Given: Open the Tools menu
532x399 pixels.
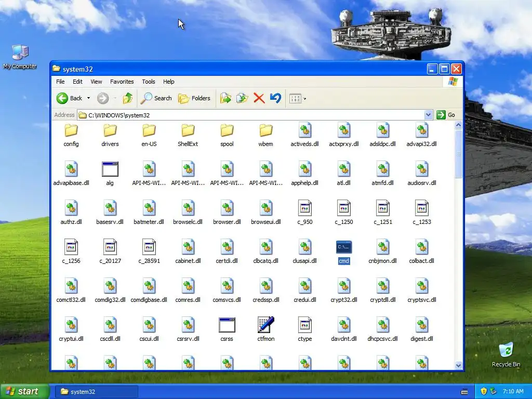Looking at the screenshot, I should [148, 82].
